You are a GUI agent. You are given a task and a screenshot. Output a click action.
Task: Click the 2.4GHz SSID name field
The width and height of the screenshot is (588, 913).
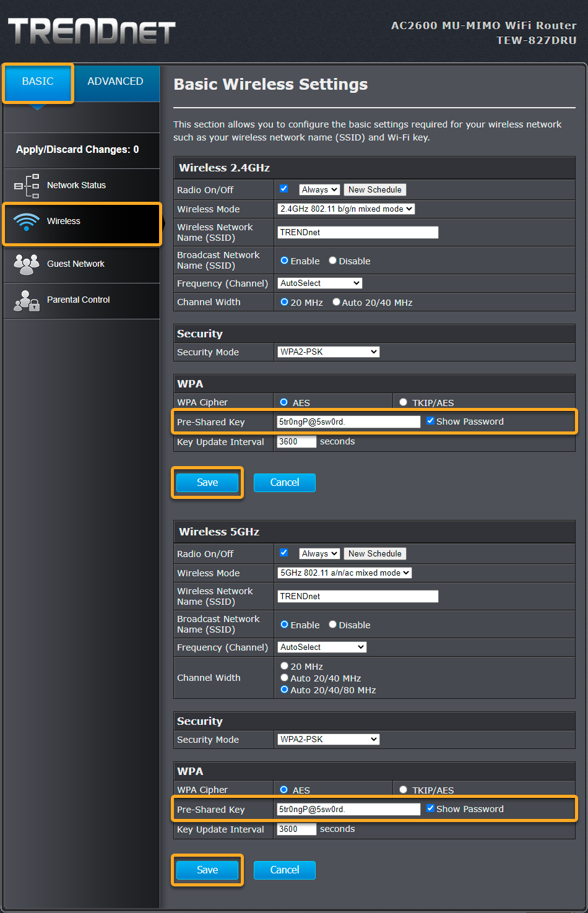358,233
